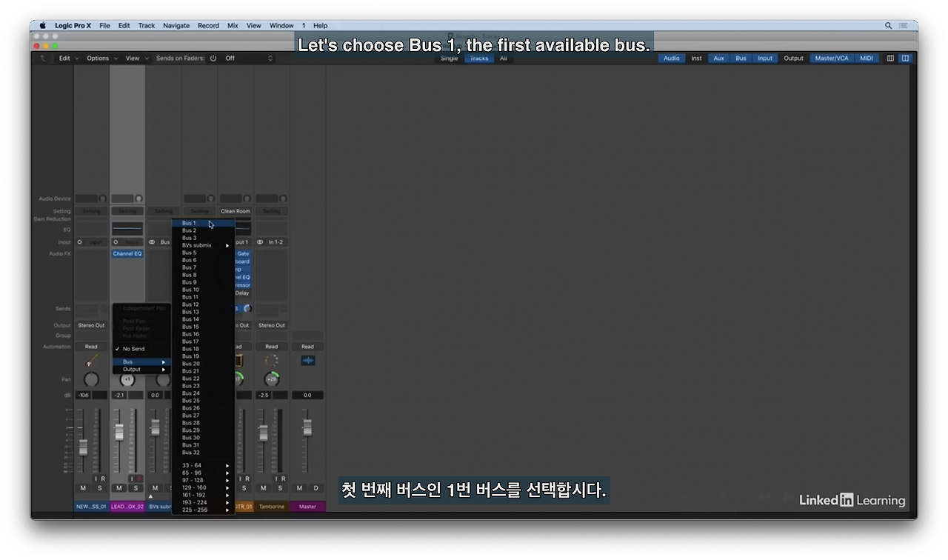Image resolution: width=948 pixels, height=560 pixels.
Task: Toggle the MIDI channel strip filter
Action: click(x=867, y=58)
